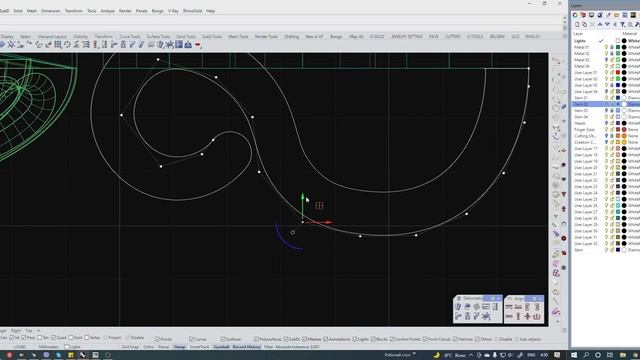Toggle the Polysurfaces selection filter checkbox
The height and width of the screenshot is (360, 640).
256,339
